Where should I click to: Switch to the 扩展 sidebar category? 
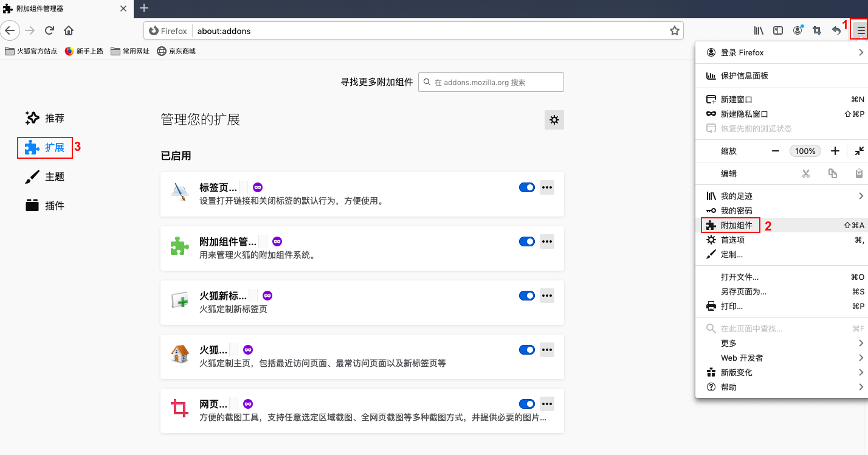(45, 147)
